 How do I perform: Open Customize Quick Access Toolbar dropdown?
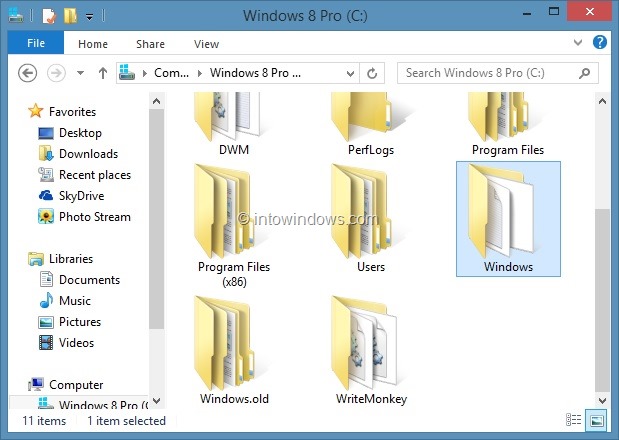(x=90, y=17)
